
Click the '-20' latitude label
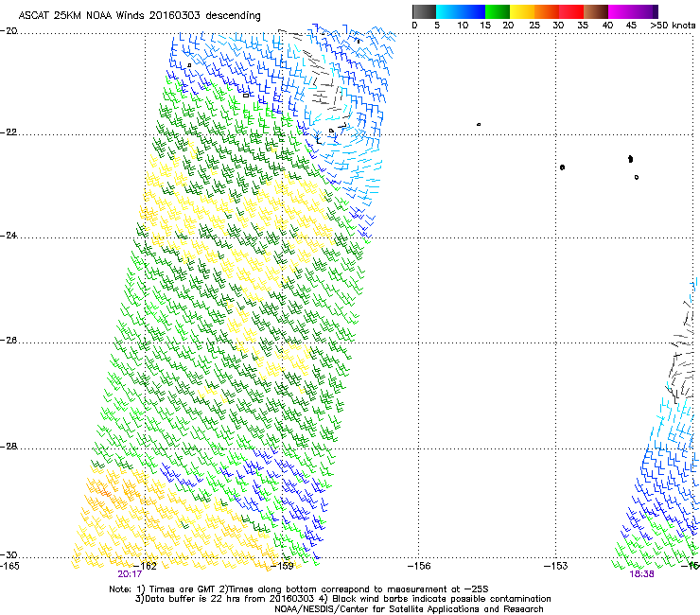coord(9,31)
